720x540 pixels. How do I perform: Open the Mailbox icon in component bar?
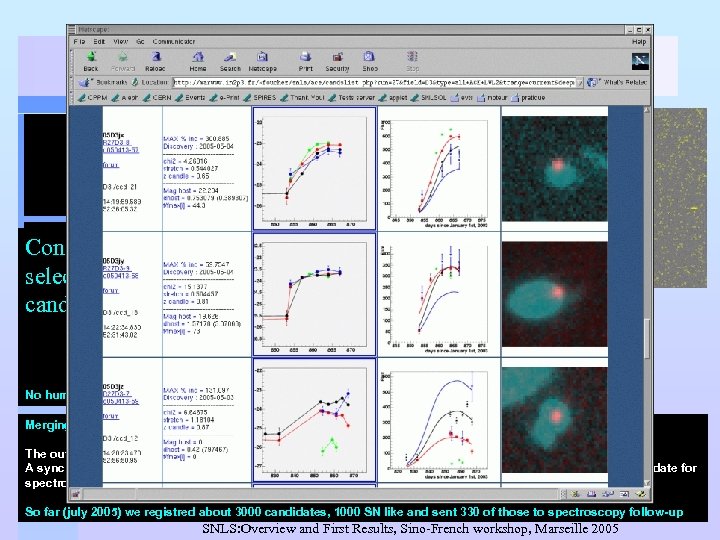(592, 495)
